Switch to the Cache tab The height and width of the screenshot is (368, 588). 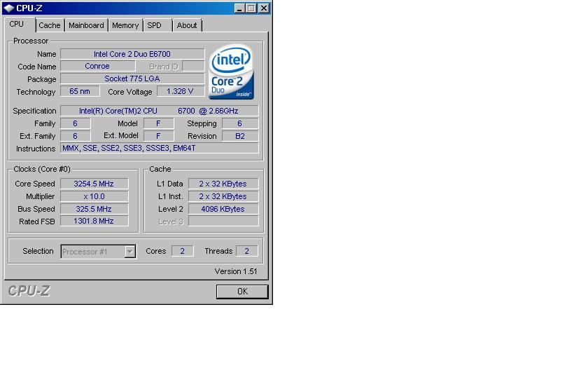pos(50,25)
